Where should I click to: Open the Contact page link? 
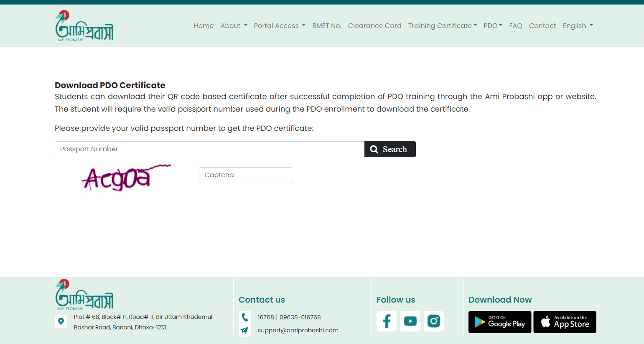coord(542,25)
